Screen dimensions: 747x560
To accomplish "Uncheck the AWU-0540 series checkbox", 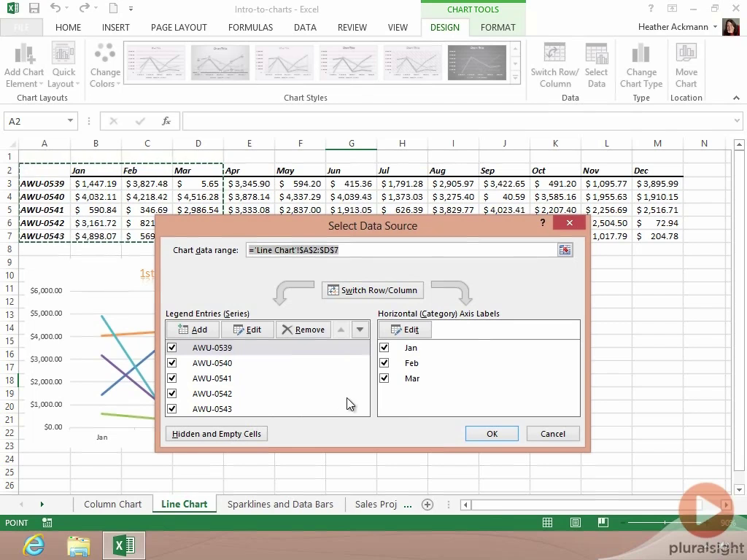I will pyautogui.click(x=172, y=363).
